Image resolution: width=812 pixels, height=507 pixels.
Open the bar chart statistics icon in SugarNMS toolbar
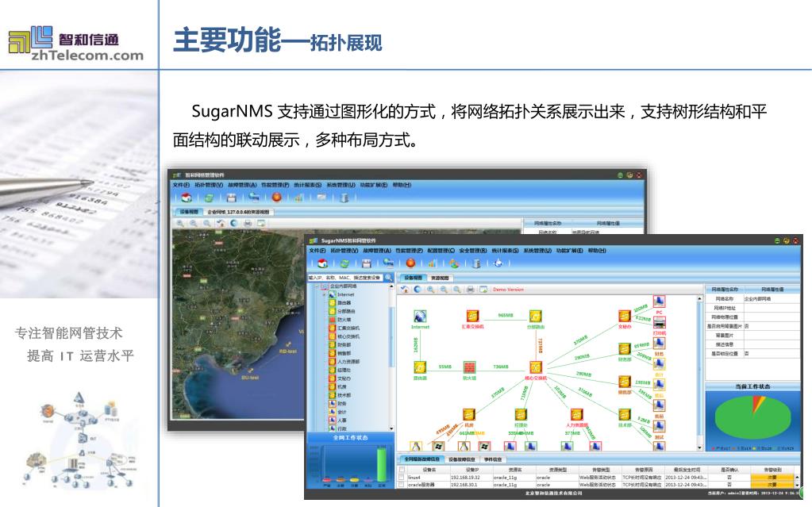click(x=433, y=263)
